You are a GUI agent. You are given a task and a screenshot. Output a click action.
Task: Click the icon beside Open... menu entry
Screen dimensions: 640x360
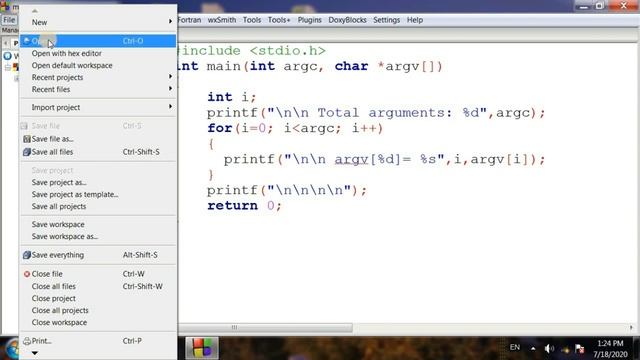(27, 41)
